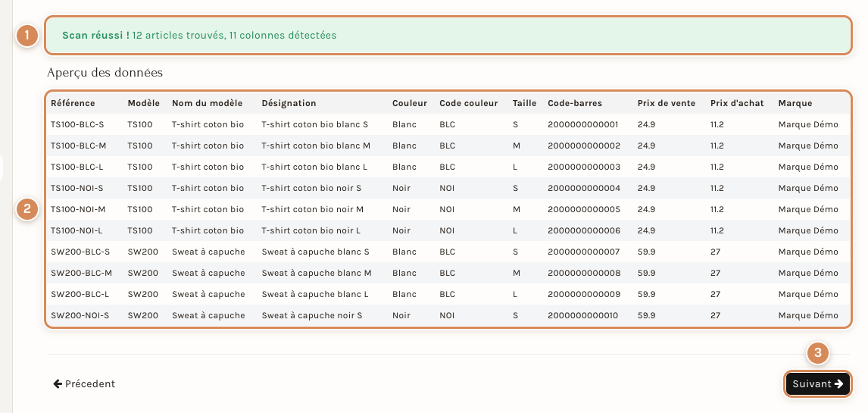Viewport: 868px width, 413px height.
Task: Select reference cell SW200-BLC-M
Action: [x=81, y=273]
